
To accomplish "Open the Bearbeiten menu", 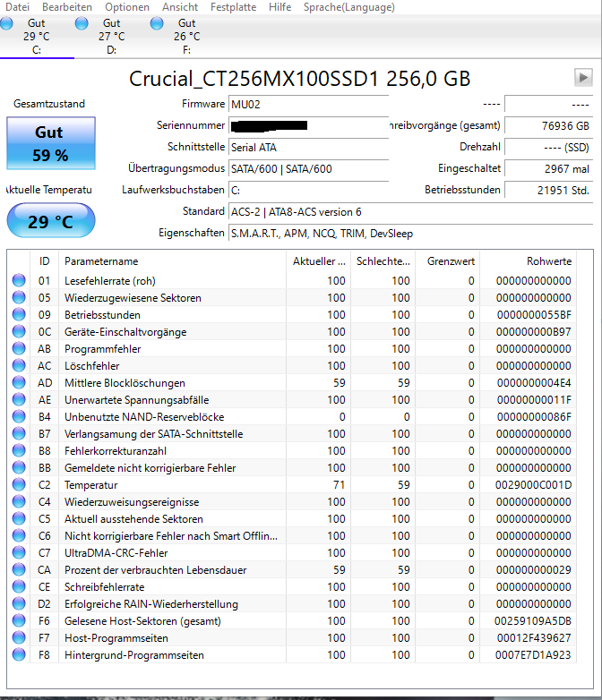I will pos(67,7).
